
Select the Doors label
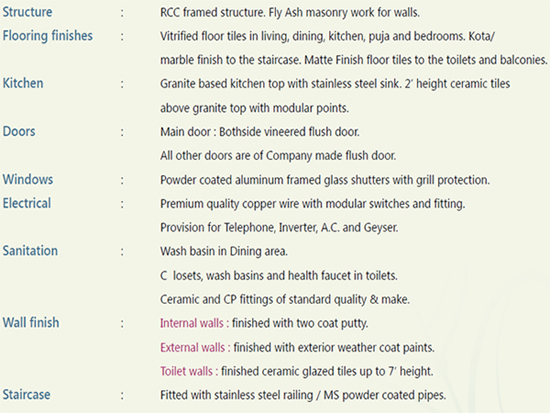(19, 132)
